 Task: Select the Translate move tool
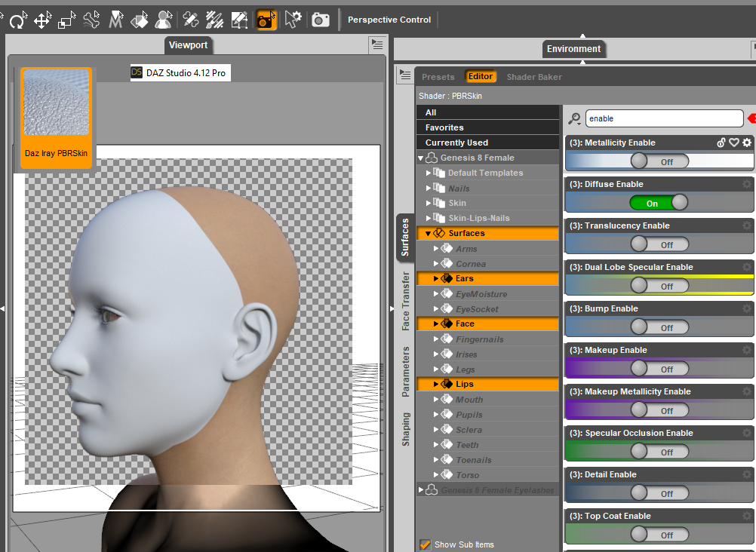[x=41, y=20]
